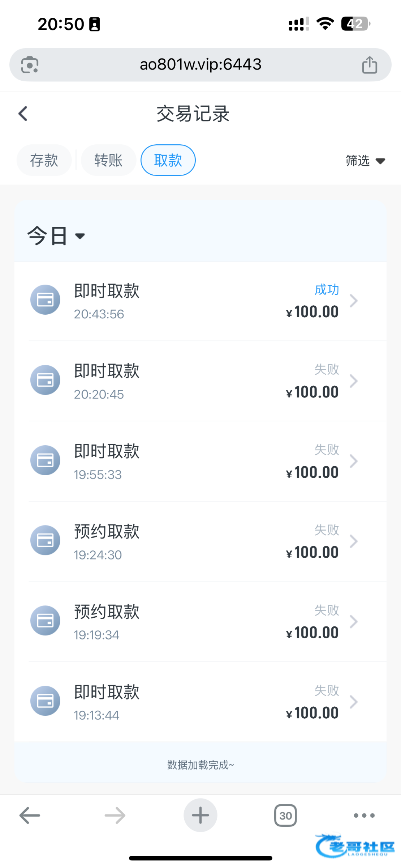Tap card icon of the 20:43:56 withdrawal

[x=45, y=300]
